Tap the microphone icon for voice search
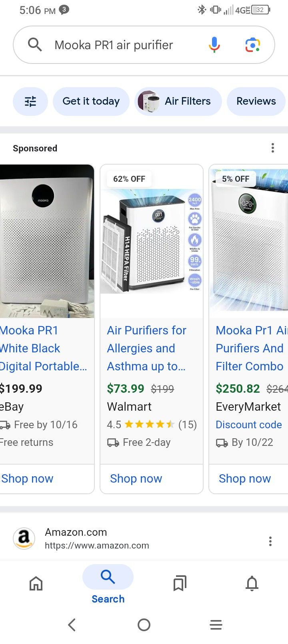The height and width of the screenshot is (644, 288). (214, 45)
